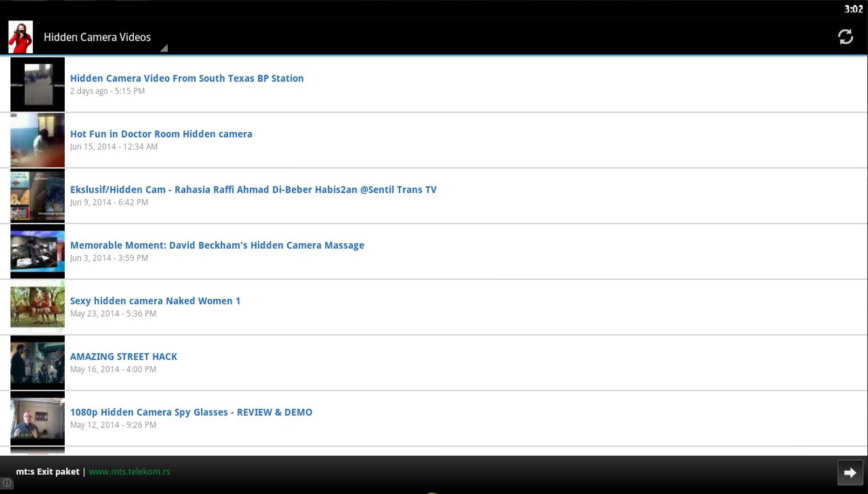Select thumbnail of Ekslusif/Hidden Cam video

click(x=38, y=196)
